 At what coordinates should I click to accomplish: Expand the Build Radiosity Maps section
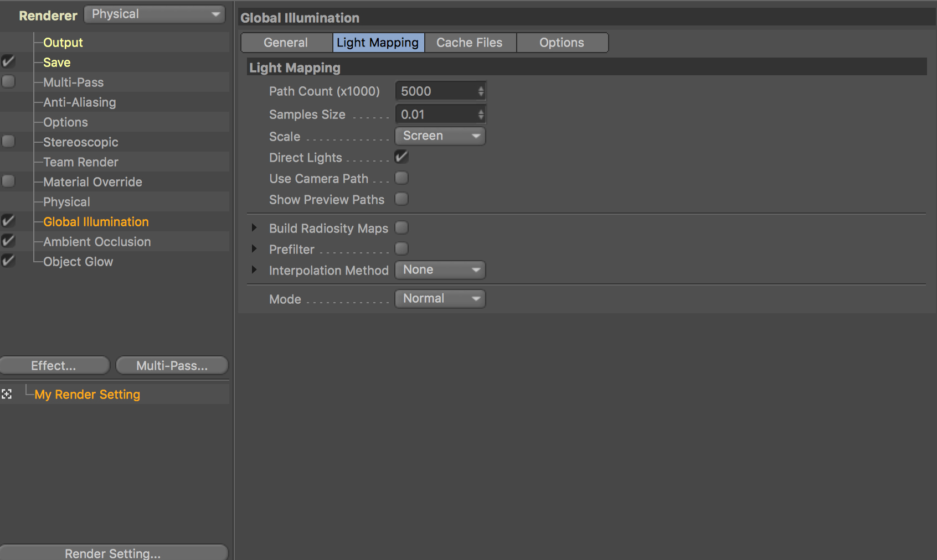pos(254,228)
